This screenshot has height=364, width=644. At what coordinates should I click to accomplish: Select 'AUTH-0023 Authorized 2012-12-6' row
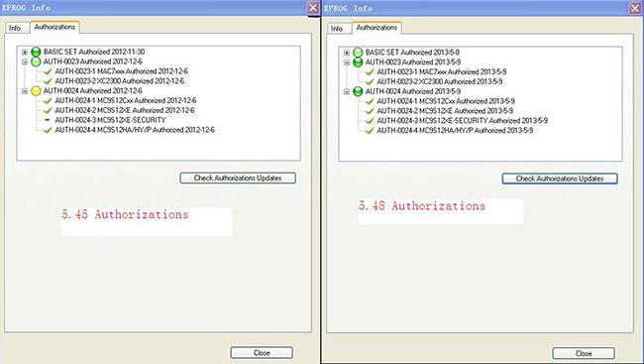click(x=93, y=61)
